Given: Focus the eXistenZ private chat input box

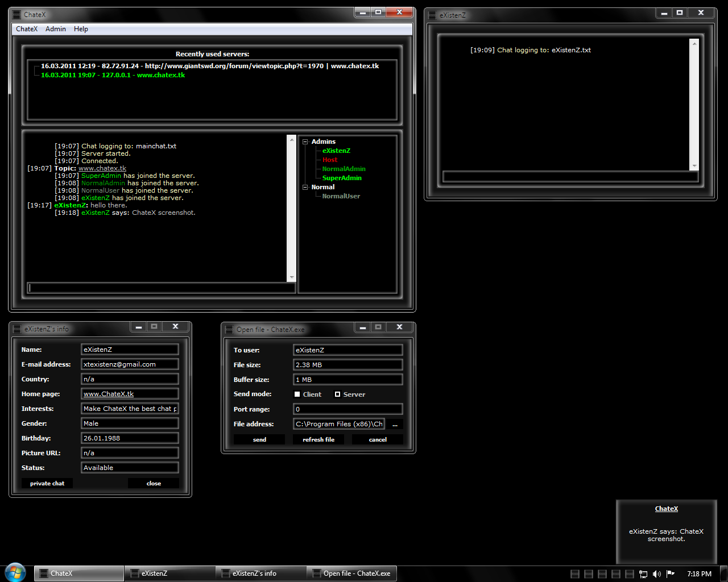Looking at the screenshot, I should click(x=570, y=177).
